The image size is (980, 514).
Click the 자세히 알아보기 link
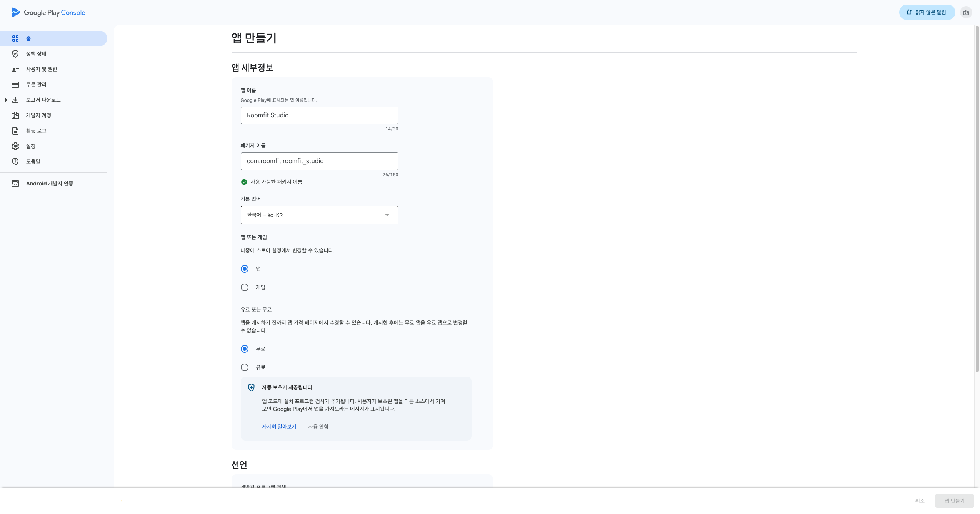279,427
